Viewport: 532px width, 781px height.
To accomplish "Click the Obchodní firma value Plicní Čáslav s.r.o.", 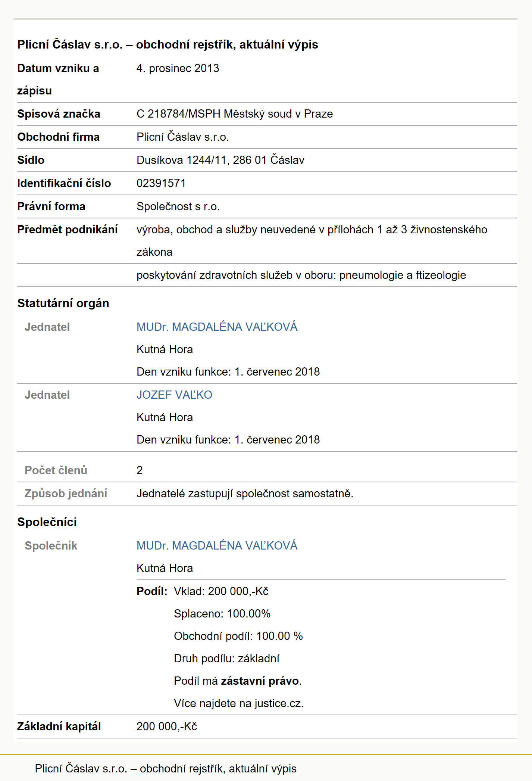I will (183, 137).
